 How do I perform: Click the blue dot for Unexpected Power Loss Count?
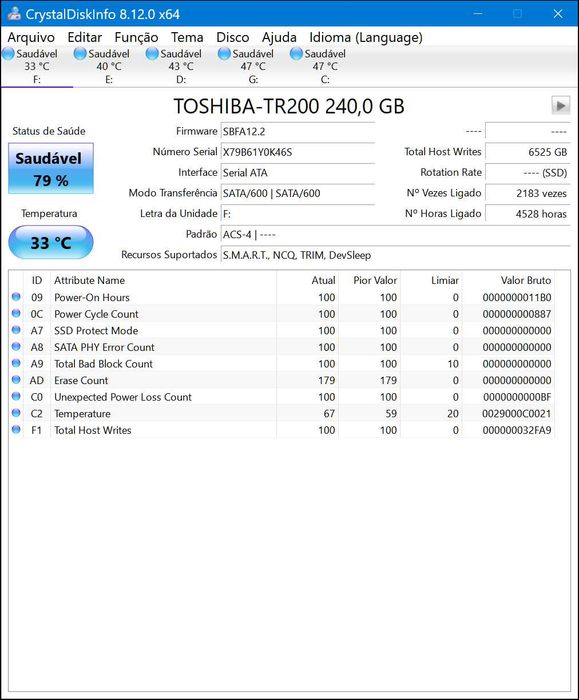click(x=16, y=396)
